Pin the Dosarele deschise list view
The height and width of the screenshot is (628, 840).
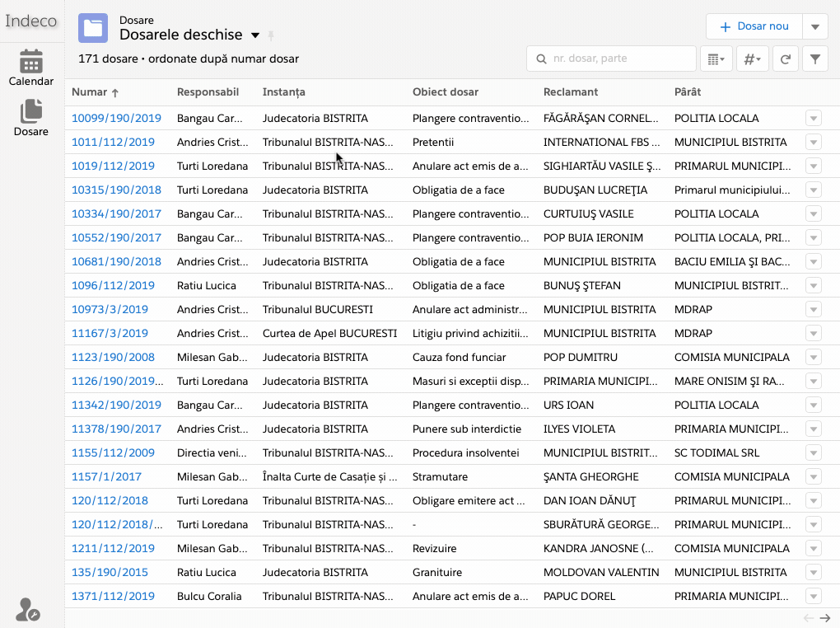click(x=271, y=35)
